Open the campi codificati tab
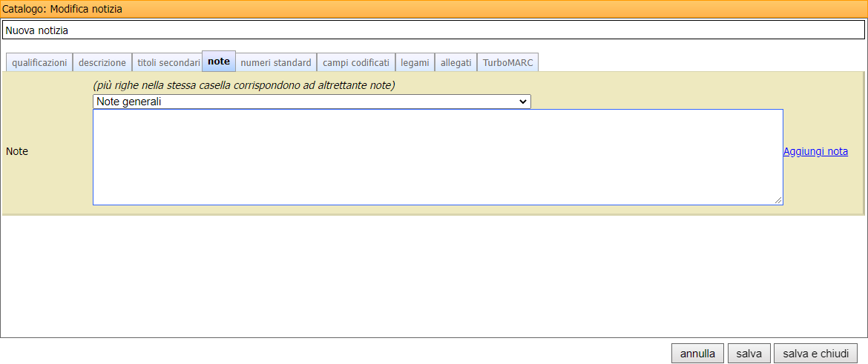The width and height of the screenshot is (868, 364). (355, 63)
